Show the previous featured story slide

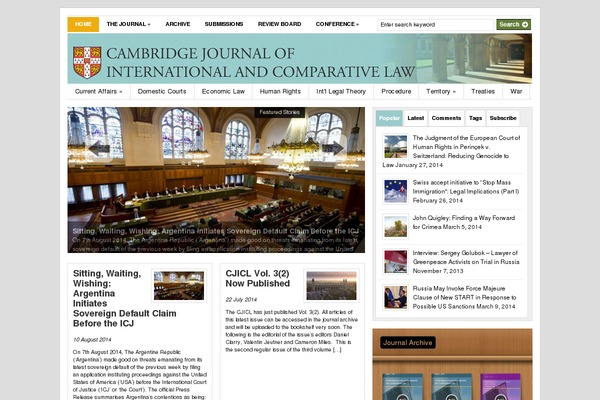click(x=99, y=148)
